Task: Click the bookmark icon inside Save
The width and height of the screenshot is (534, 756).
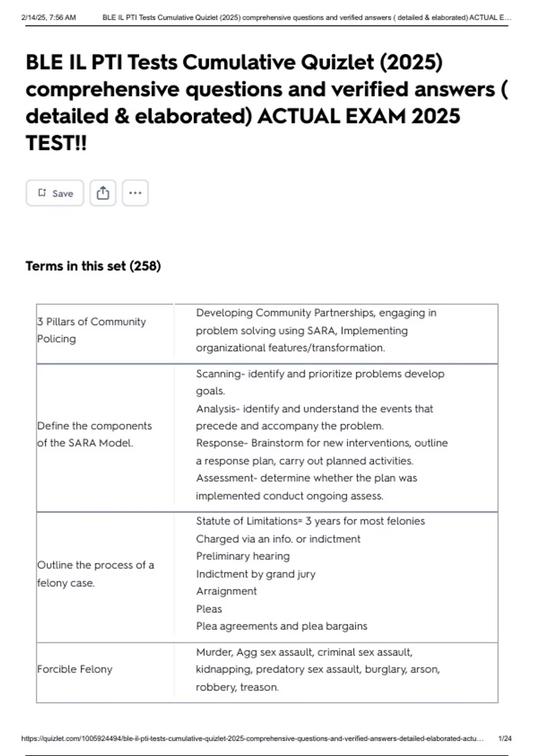Action: [x=42, y=193]
